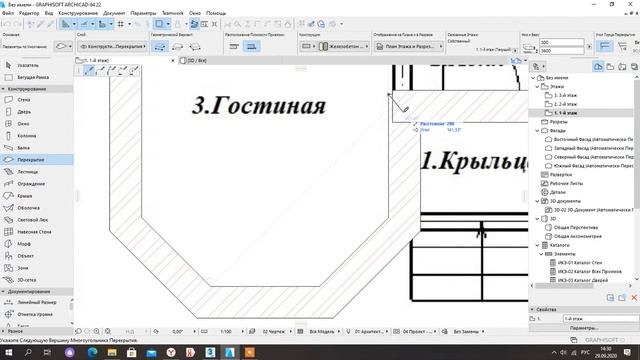This screenshot has width=640, height=360.
Task: Click the elevation field showing 3600
Action: click(562, 51)
